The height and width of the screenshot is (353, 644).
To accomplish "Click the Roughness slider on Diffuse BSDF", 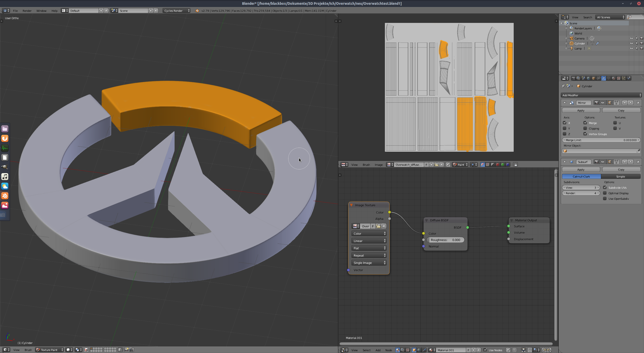I will pyautogui.click(x=445, y=240).
